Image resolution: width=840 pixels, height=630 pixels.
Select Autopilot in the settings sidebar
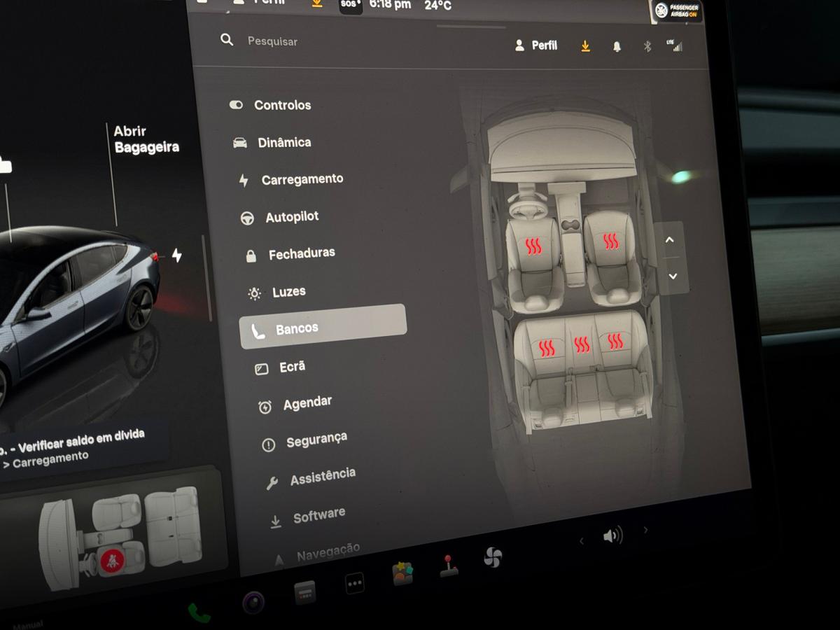click(x=279, y=217)
